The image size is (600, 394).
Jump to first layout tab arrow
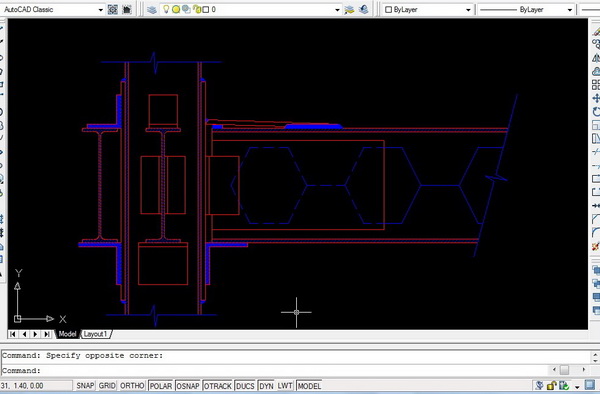coord(13,334)
